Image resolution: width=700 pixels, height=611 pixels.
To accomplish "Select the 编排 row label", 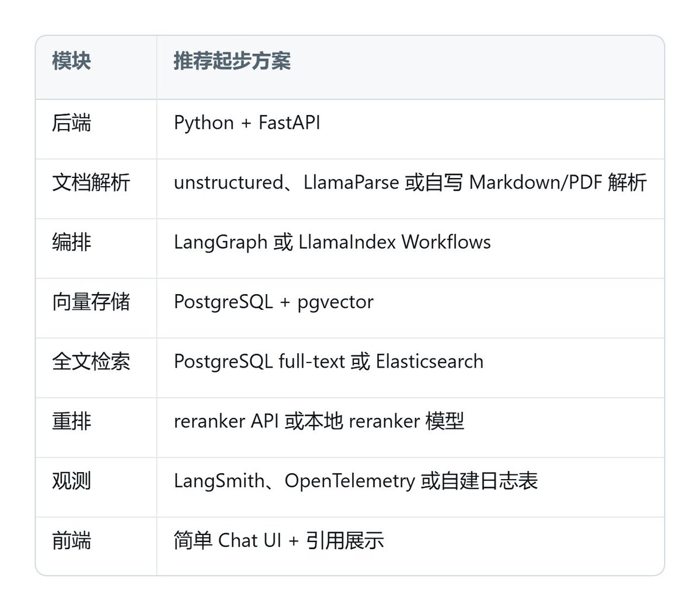I will (x=71, y=242).
